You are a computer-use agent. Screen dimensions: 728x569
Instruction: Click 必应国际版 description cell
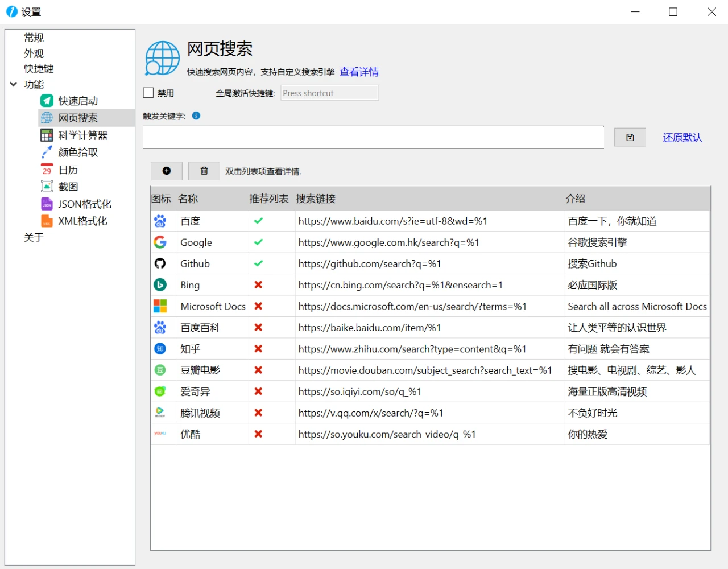[637, 285]
